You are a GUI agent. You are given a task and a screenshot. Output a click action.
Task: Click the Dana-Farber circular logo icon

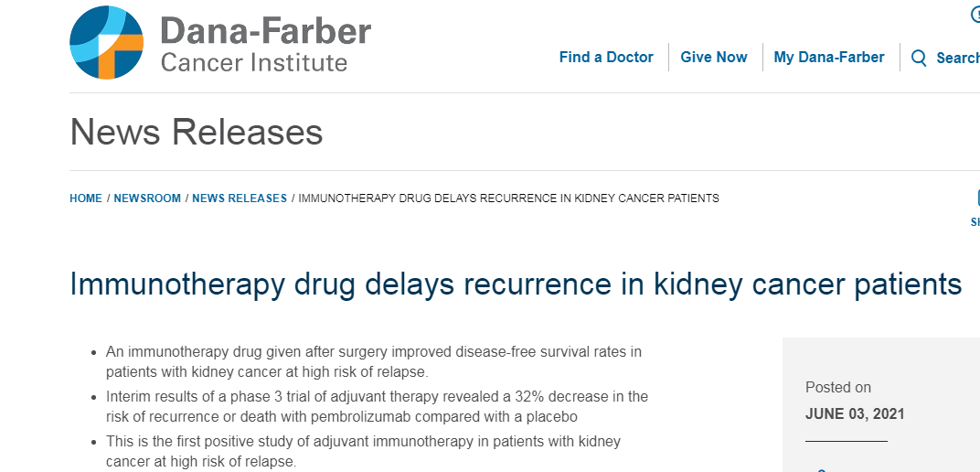click(106, 42)
